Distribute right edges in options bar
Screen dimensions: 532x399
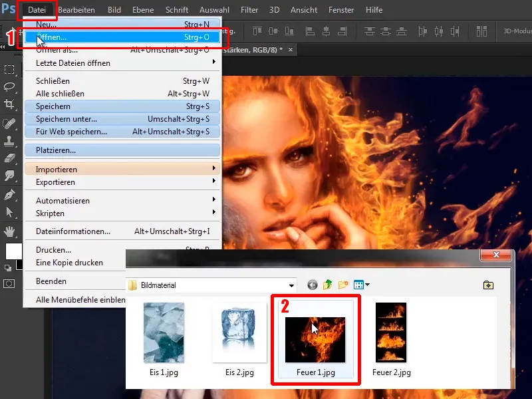[455, 31]
